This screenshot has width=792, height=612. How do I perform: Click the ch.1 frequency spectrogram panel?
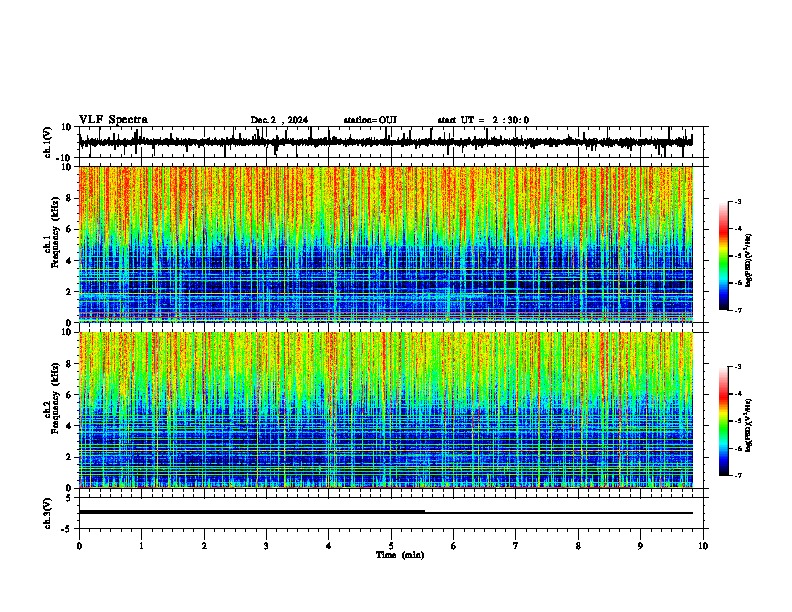386,244
